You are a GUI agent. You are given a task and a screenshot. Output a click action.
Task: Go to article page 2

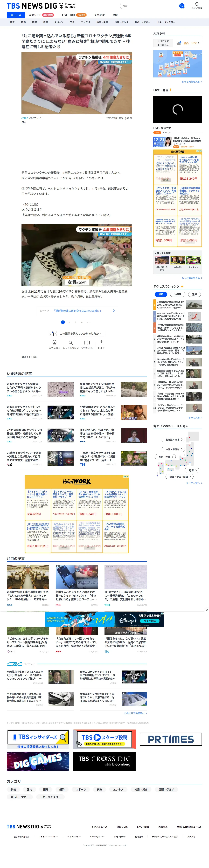pyautogui.click(x=69, y=323)
